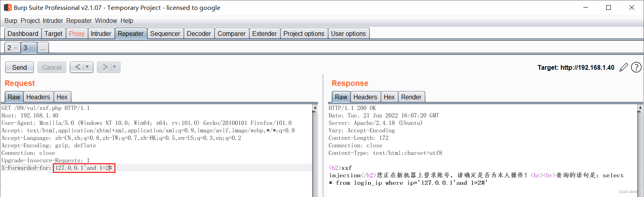
Task: Click the User-Agent header line
Action: [147, 123]
